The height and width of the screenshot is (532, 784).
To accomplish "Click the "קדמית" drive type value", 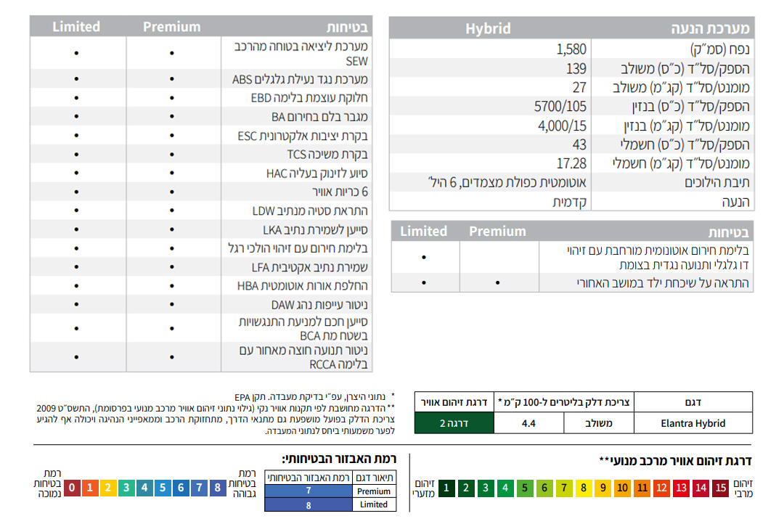I will (570, 202).
